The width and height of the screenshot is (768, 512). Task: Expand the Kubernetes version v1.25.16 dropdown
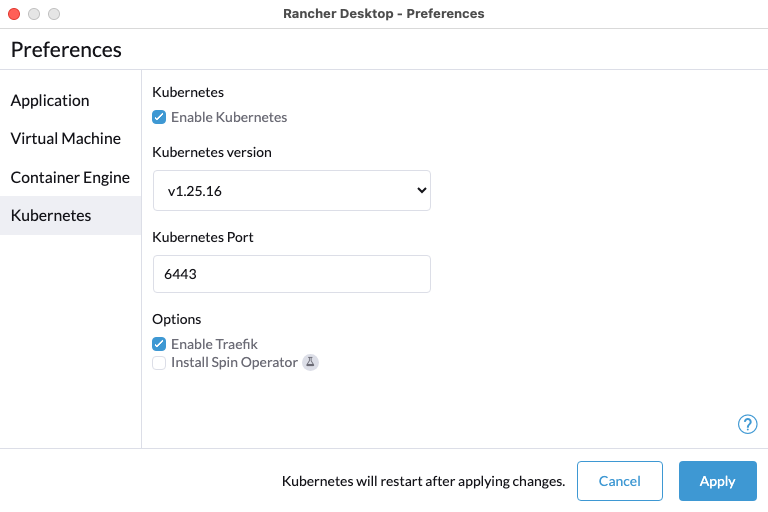291,190
